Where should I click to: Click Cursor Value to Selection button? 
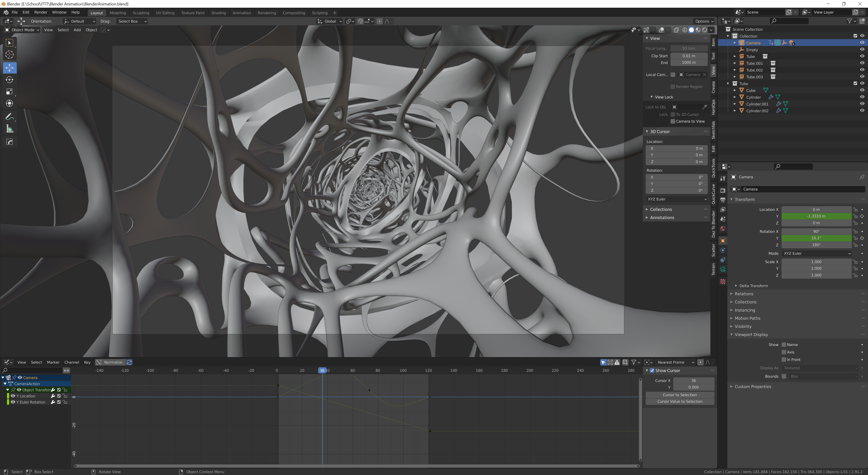click(680, 401)
